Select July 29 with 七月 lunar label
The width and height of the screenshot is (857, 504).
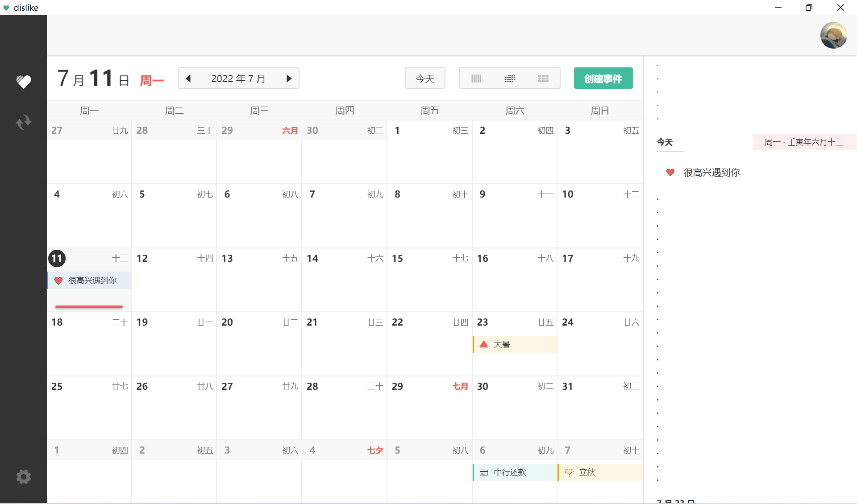429,408
